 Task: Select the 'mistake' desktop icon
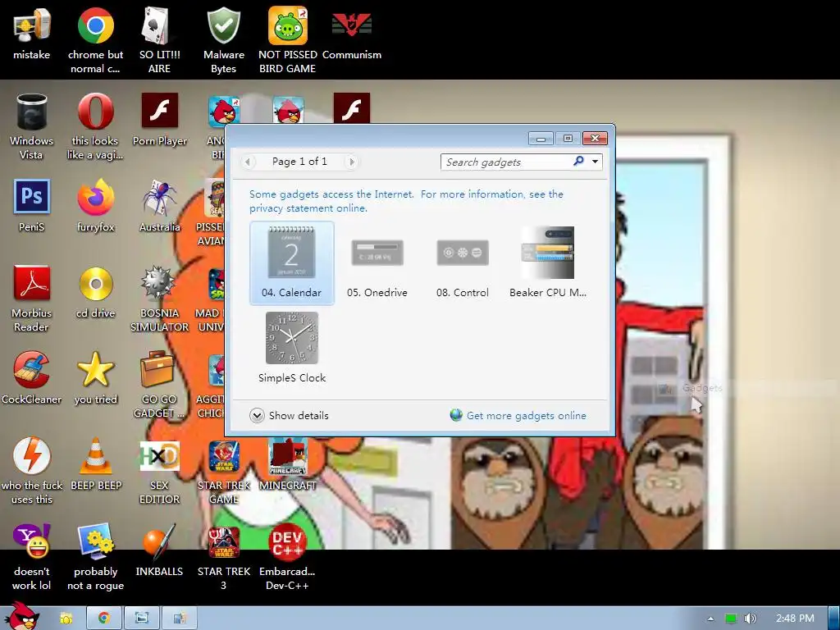tap(32, 33)
